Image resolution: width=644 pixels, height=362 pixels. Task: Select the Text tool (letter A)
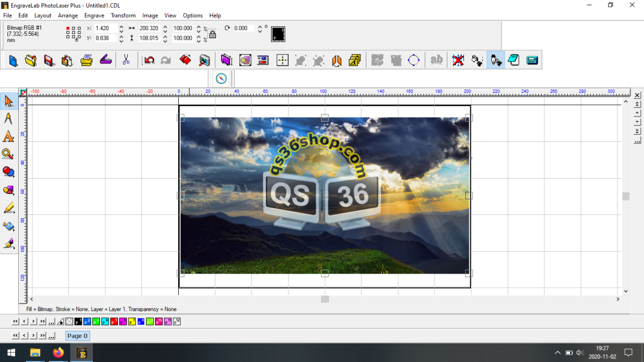tap(8, 136)
